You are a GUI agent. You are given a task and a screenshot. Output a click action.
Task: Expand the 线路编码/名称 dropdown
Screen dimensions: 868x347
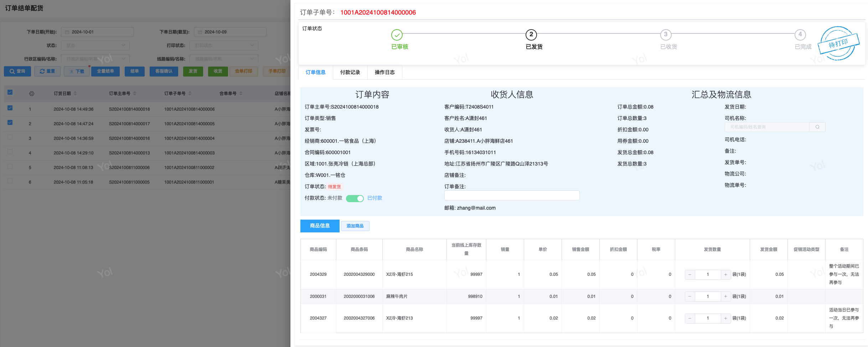pos(224,59)
